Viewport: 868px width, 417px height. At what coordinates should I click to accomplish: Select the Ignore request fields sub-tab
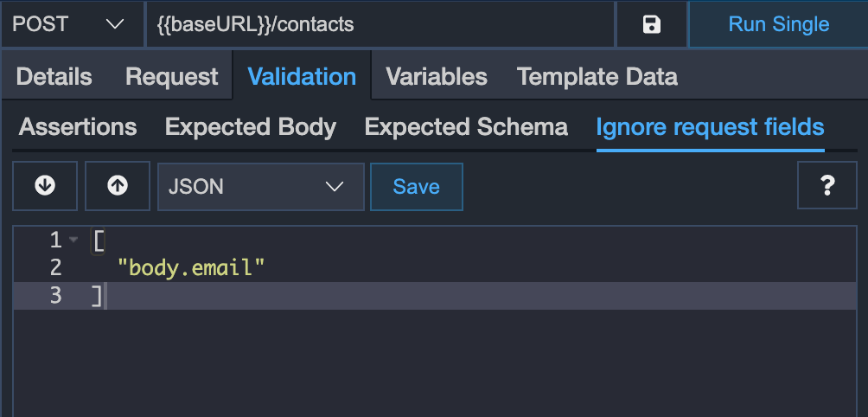pyautogui.click(x=711, y=127)
